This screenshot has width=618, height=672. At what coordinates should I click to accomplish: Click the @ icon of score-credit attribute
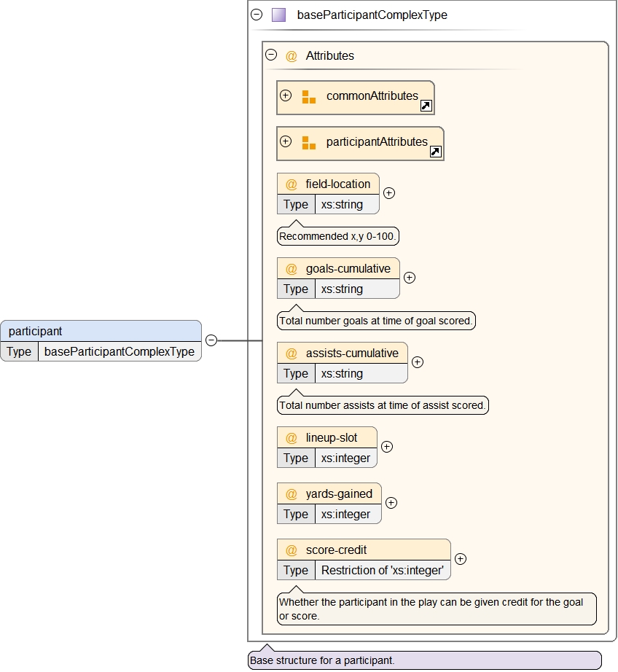(292, 550)
